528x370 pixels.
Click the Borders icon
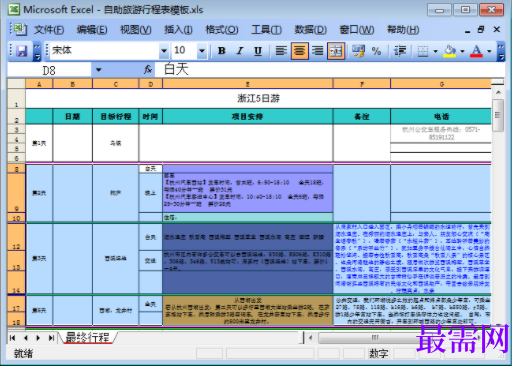tap(423, 51)
